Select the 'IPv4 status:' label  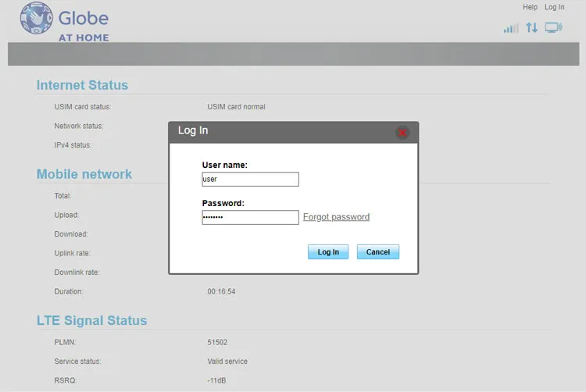tap(73, 145)
